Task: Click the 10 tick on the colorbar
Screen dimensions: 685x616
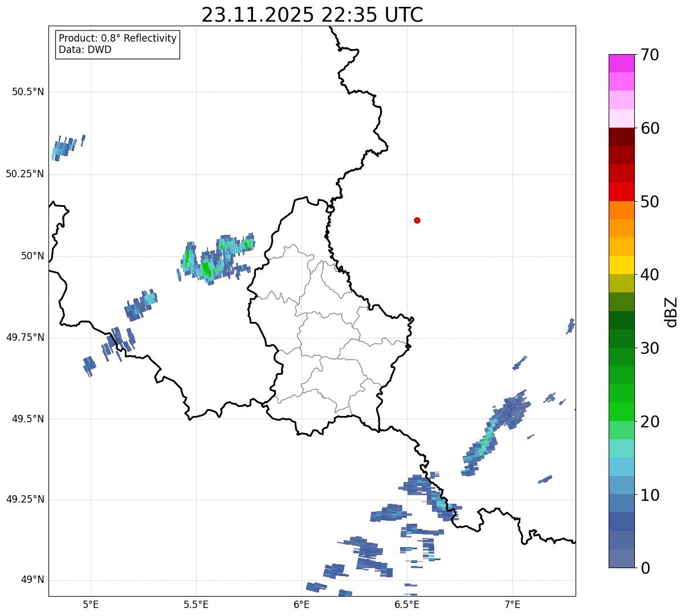Action: (x=649, y=495)
